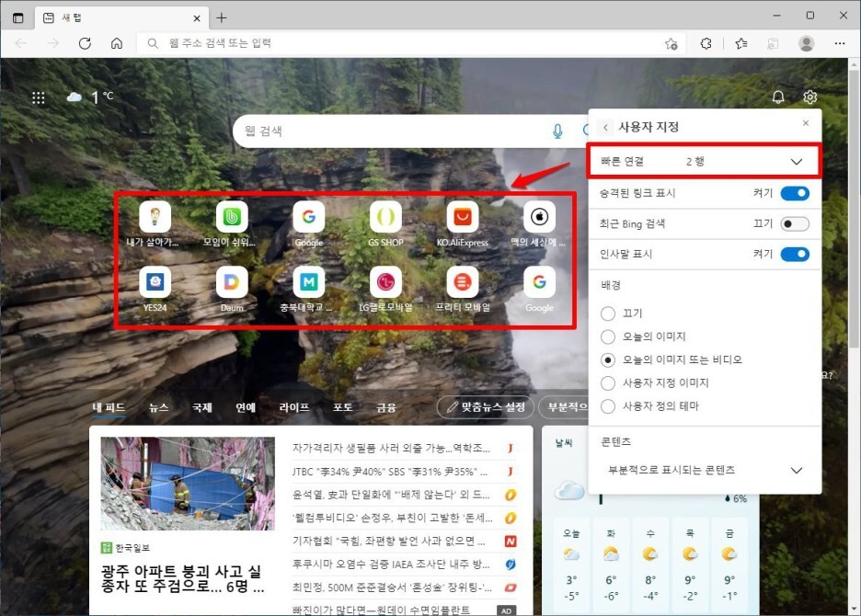The image size is (861, 616).
Task: Switch to the 뉴스 tab
Action: [x=158, y=407]
